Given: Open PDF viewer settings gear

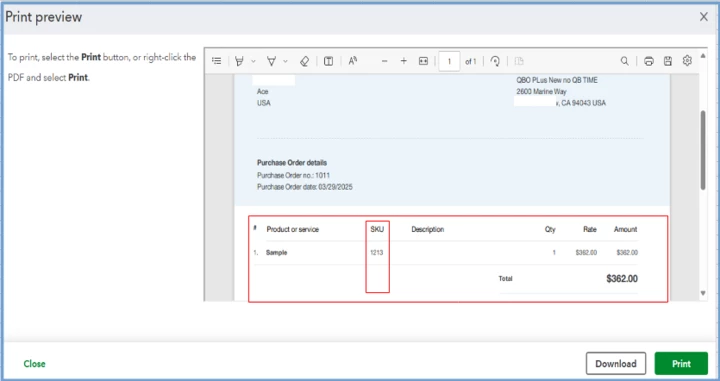Looking at the screenshot, I should click(687, 61).
